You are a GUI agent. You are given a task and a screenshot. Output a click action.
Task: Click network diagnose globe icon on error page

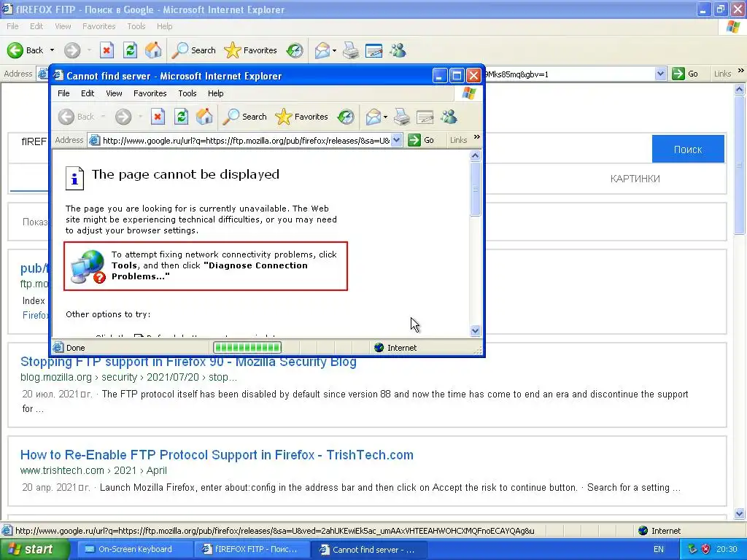tap(88, 267)
